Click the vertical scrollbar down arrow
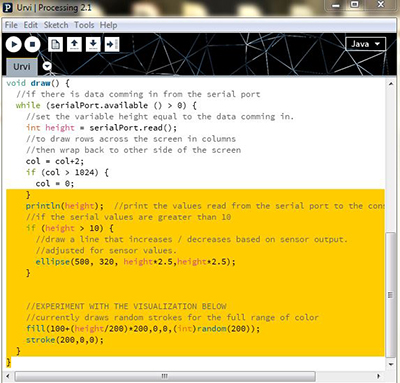Viewport: 400px width, 383px height. 391,364
